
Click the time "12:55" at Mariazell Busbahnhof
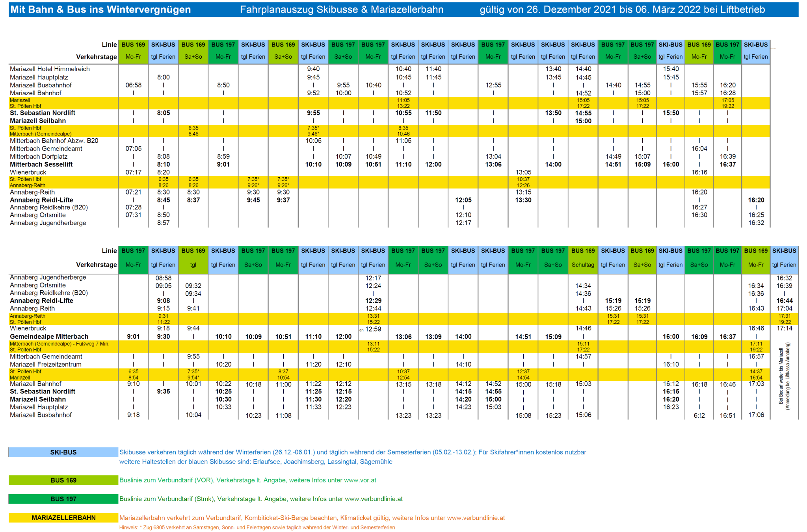[493, 85]
